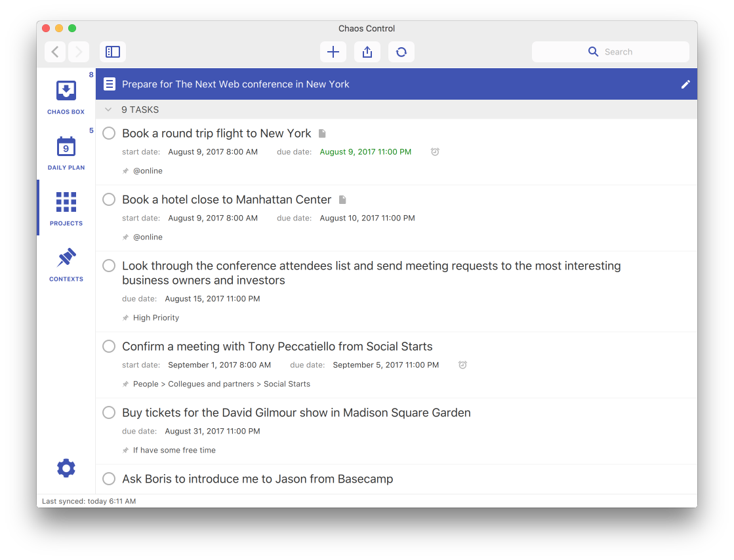Click the sync refresh icon
734x560 pixels.
click(401, 52)
